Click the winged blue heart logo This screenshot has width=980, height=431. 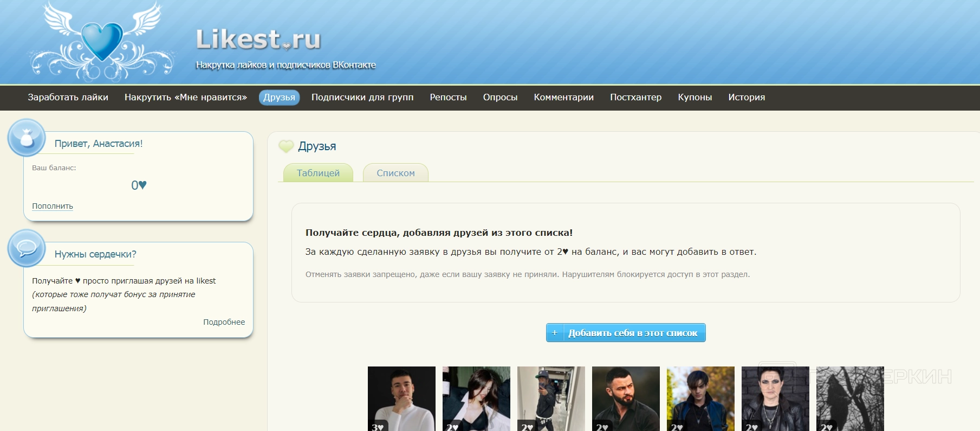tap(102, 41)
